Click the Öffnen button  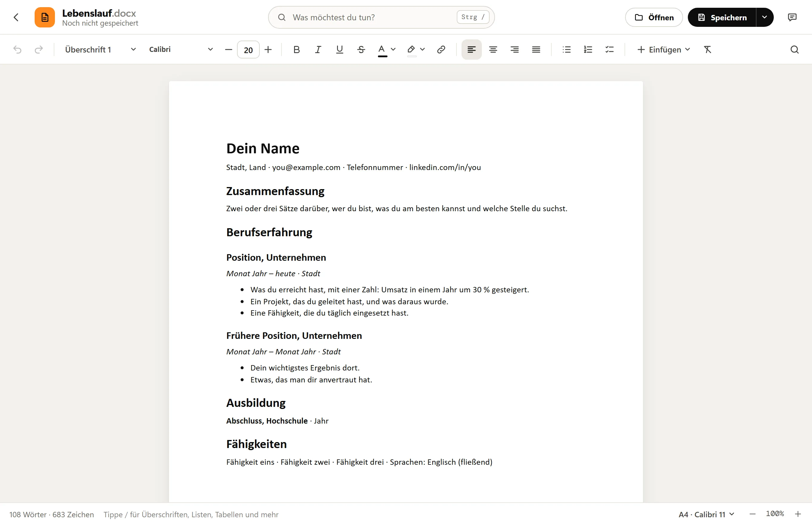point(654,17)
